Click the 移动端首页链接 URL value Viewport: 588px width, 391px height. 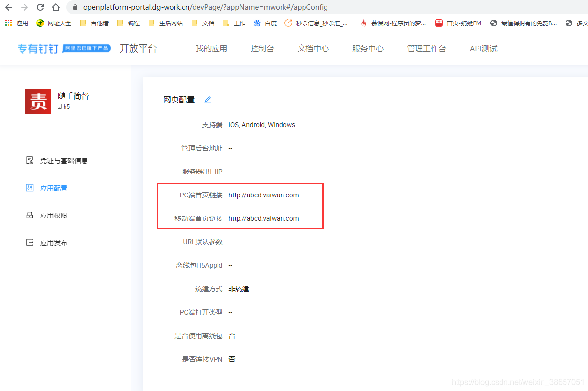pyautogui.click(x=263, y=218)
